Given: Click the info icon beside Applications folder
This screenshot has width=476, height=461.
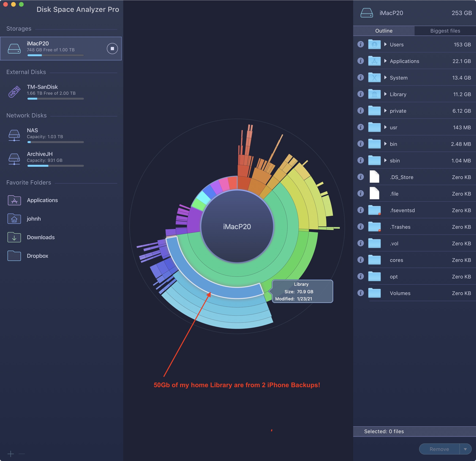Looking at the screenshot, I should pos(360,61).
